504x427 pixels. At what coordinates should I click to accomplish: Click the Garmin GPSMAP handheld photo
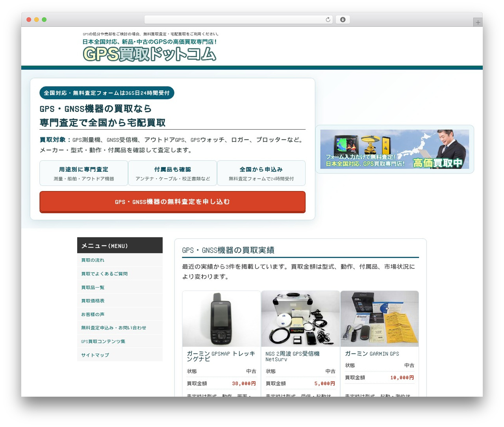(x=222, y=319)
